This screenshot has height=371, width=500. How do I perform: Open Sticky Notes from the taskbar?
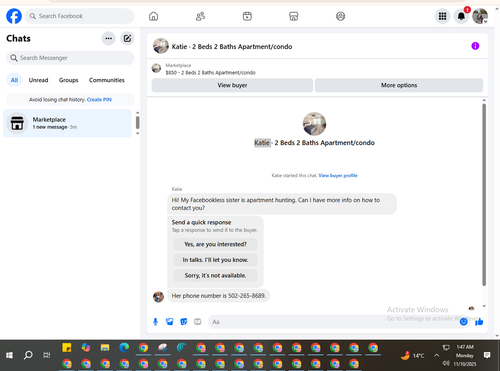click(67, 348)
